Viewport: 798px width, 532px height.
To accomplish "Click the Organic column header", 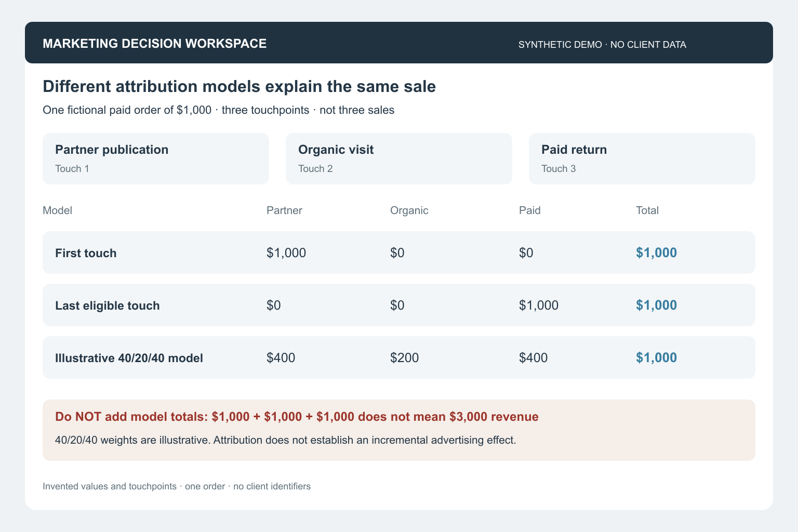I will pyautogui.click(x=409, y=210).
